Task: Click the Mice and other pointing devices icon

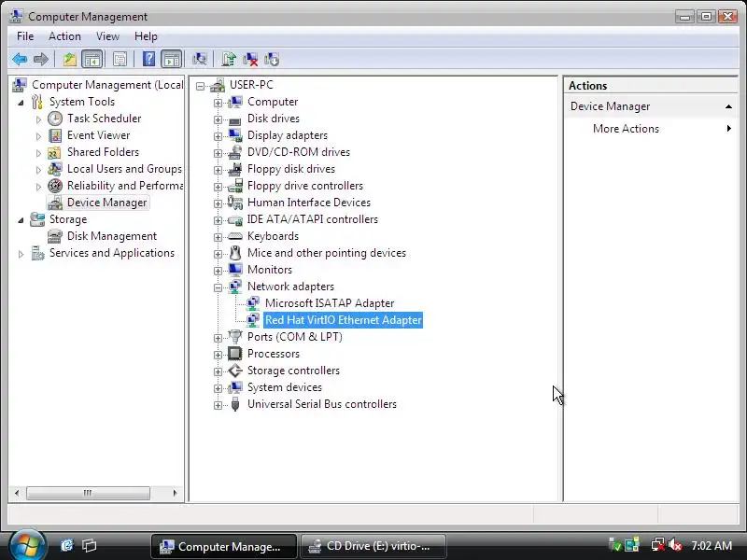Action: coord(235,253)
